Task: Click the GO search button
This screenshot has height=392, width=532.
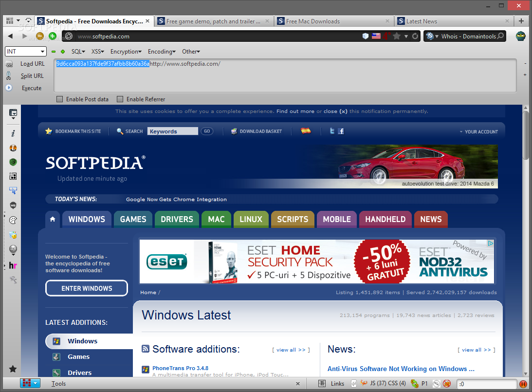Action: (207, 131)
